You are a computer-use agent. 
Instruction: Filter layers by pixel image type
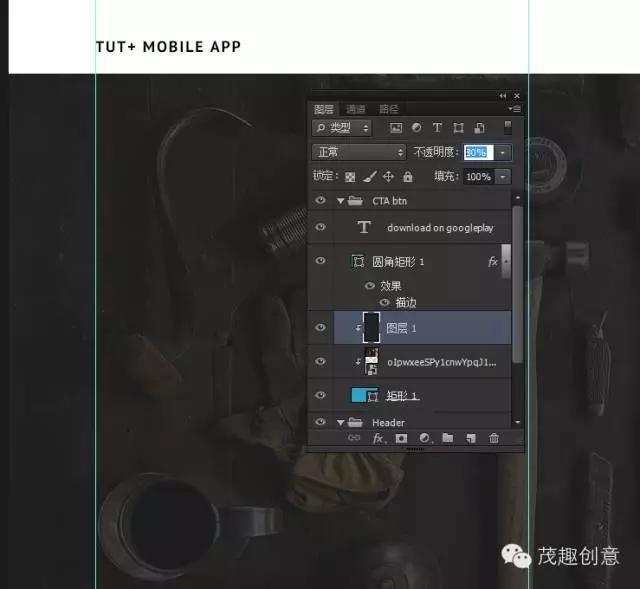(396, 128)
